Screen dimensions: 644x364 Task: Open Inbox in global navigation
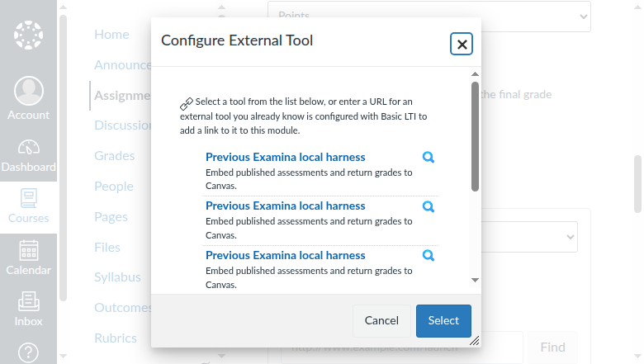[x=28, y=310]
